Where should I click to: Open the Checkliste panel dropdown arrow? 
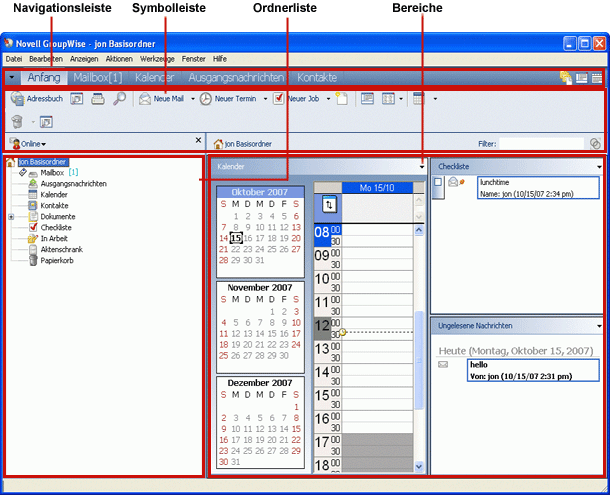coord(599,167)
